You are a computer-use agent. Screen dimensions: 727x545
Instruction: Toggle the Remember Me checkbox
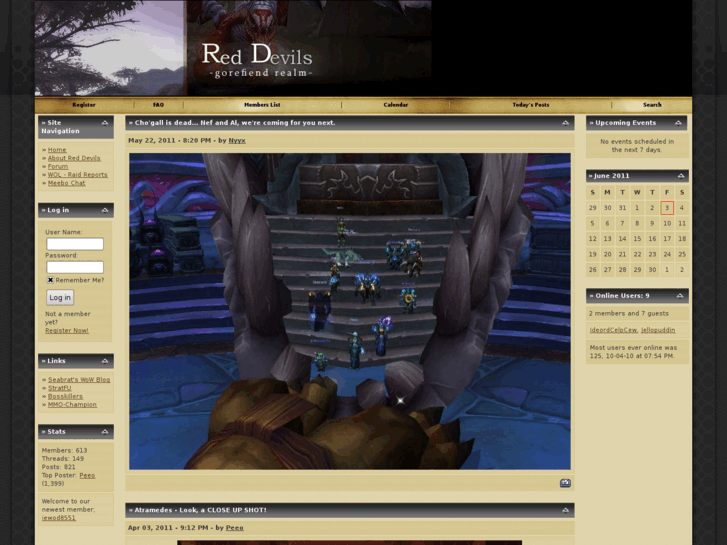[51, 280]
